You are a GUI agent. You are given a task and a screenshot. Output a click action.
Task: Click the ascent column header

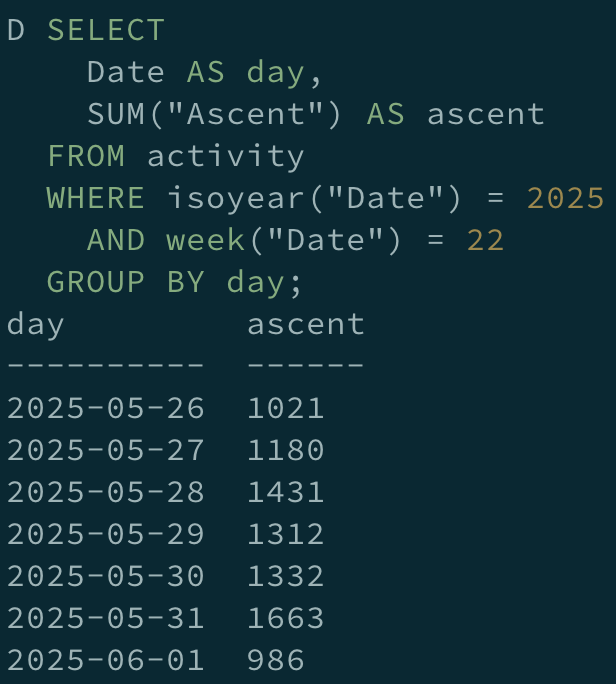tap(306, 325)
